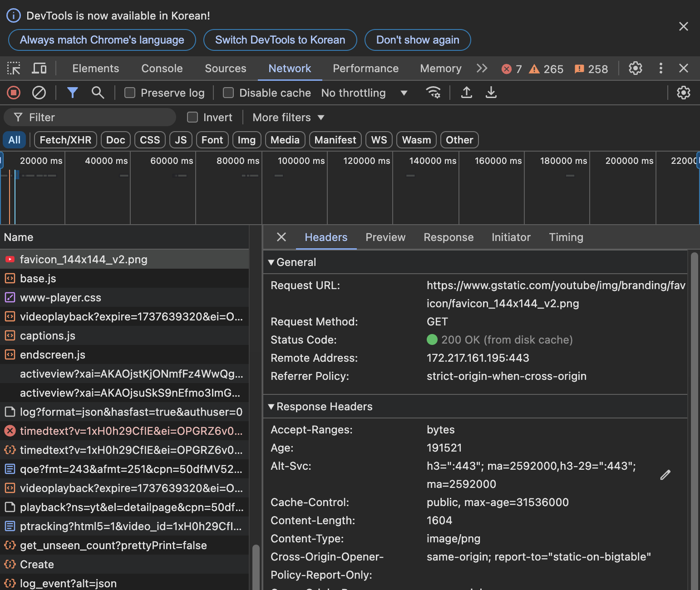Open the Console panel tab
This screenshot has height=590, width=700.
(x=162, y=69)
